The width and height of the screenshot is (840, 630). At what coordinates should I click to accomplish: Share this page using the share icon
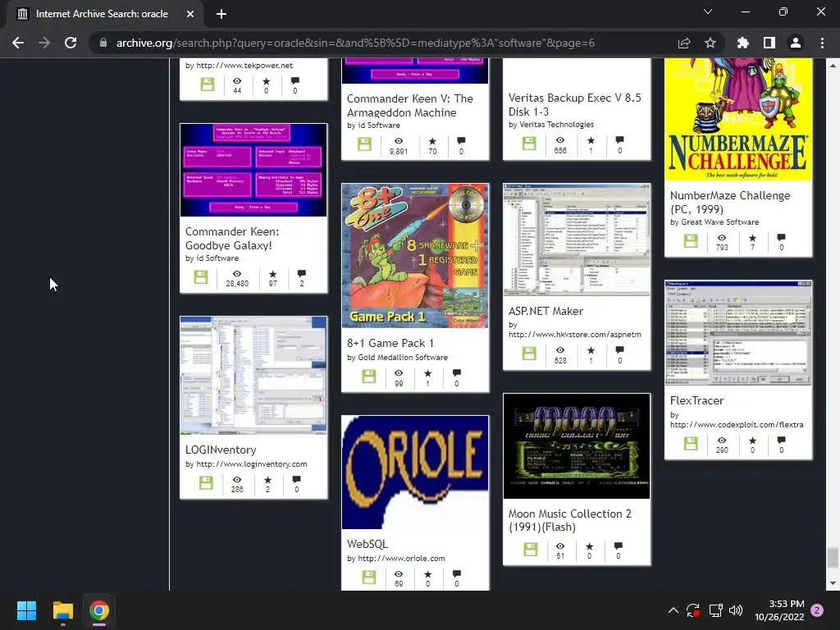(x=684, y=43)
